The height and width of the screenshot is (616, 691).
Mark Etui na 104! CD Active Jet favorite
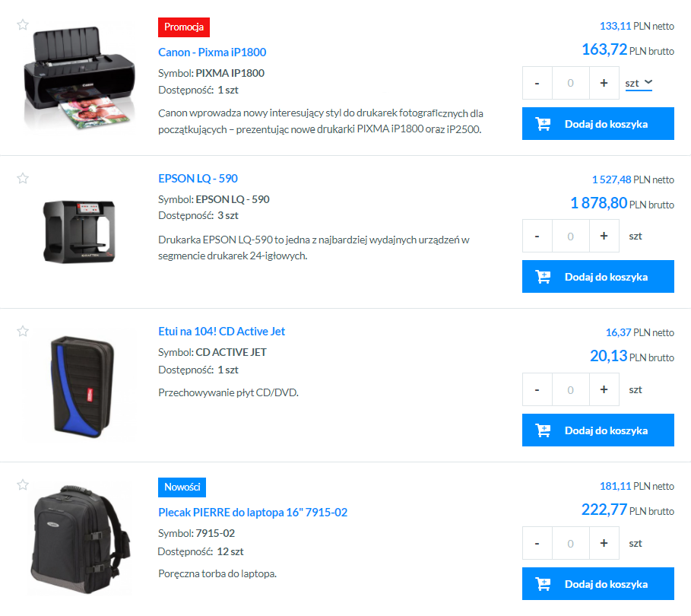tap(23, 331)
